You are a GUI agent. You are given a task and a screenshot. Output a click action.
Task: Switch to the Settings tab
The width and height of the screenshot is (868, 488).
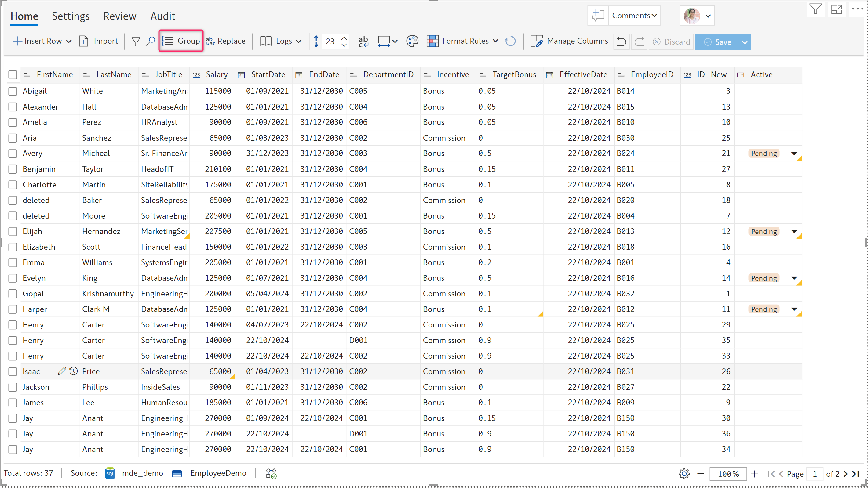pos(71,16)
